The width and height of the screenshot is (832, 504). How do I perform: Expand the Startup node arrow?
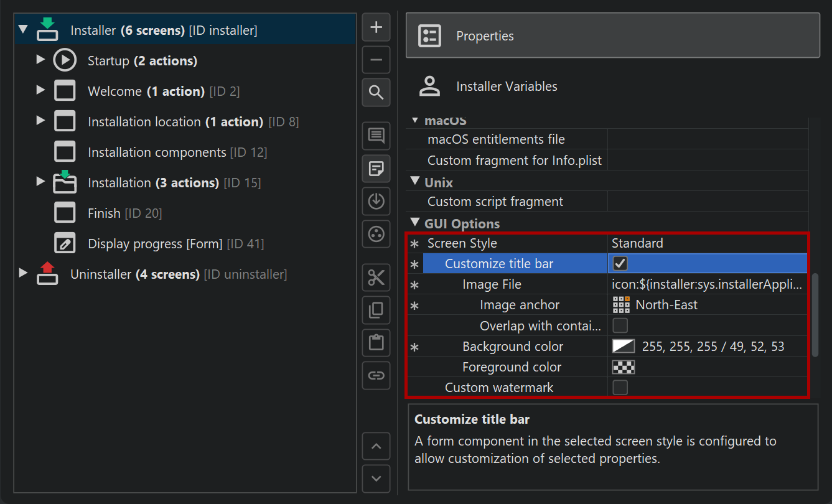tap(41, 60)
